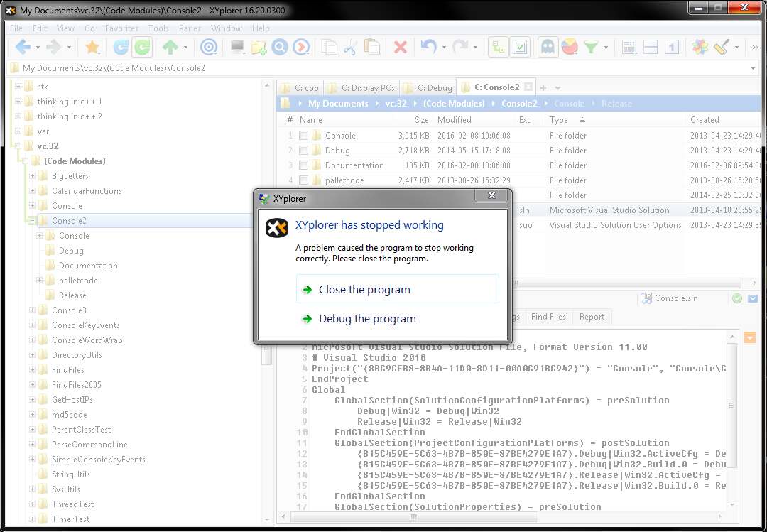Open the address bar dropdown arrow

[754, 68]
